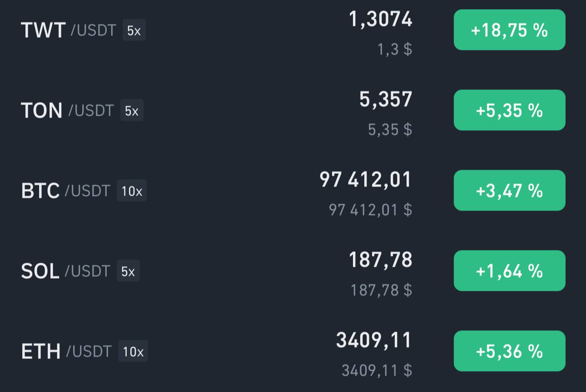
Task: Click the TON price 5,357
Action: click(x=386, y=99)
